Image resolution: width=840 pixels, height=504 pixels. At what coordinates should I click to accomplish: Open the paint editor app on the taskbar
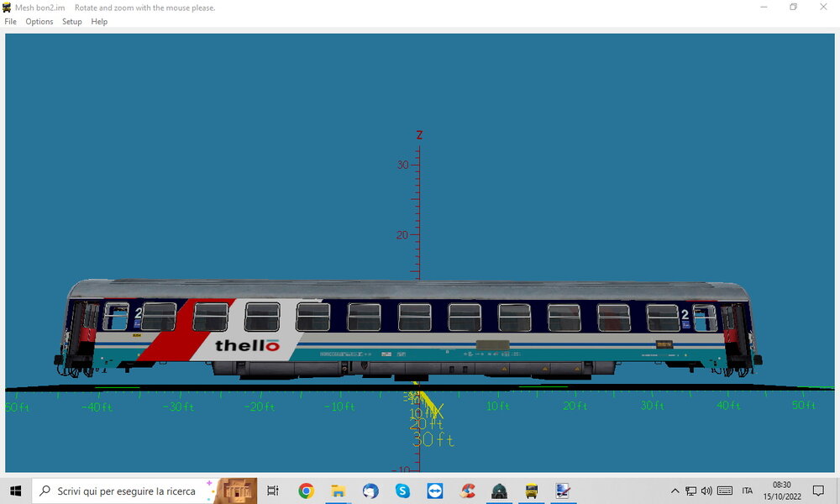point(563,491)
